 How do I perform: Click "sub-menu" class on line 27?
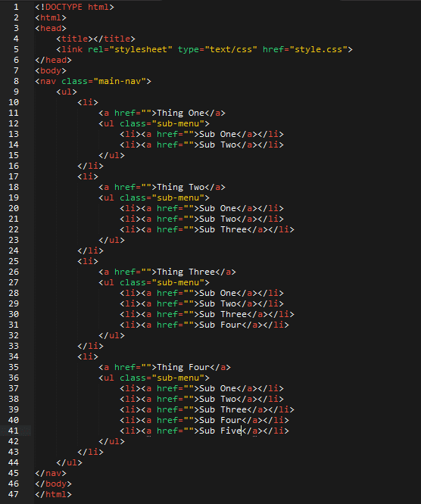[178, 282]
